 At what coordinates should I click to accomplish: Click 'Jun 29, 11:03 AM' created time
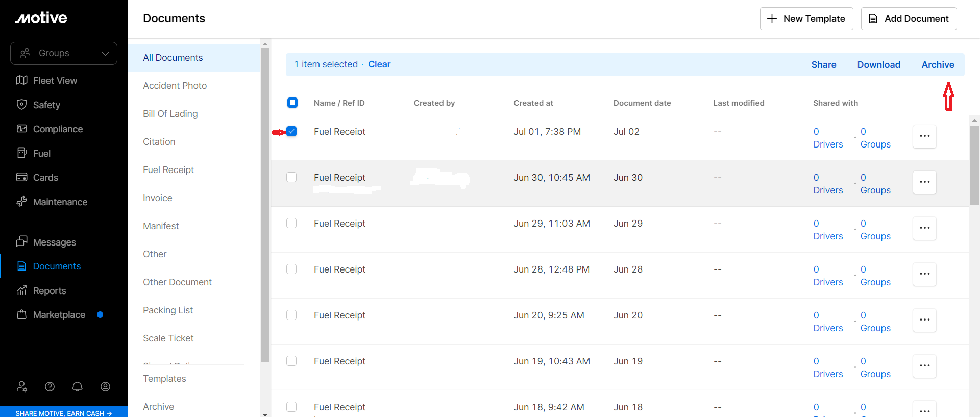coord(552,224)
